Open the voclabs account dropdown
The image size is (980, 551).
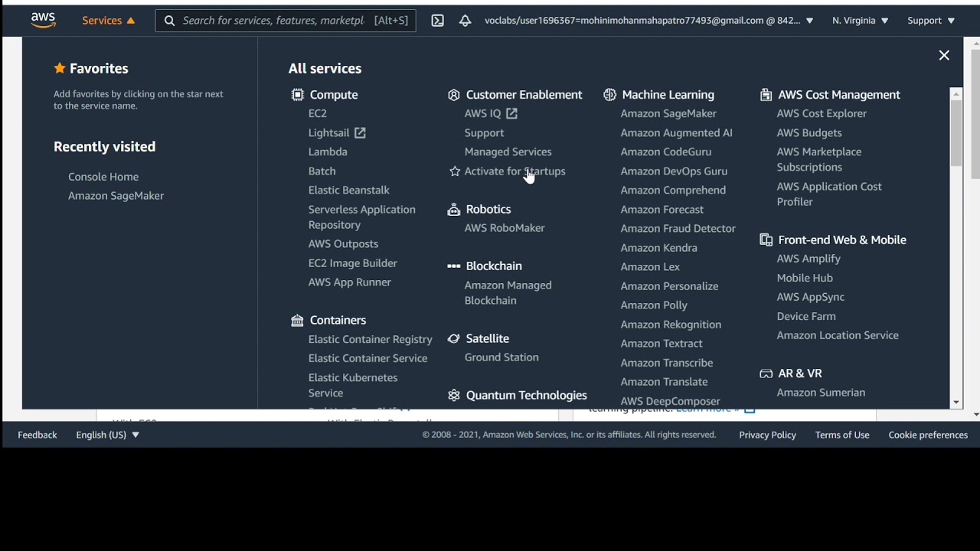click(x=648, y=21)
